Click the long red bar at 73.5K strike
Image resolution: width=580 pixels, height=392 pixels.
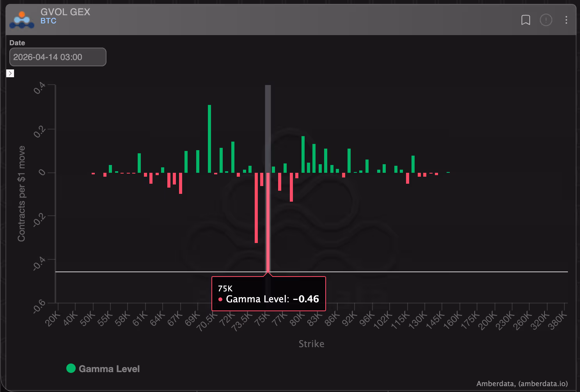coord(256,207)
